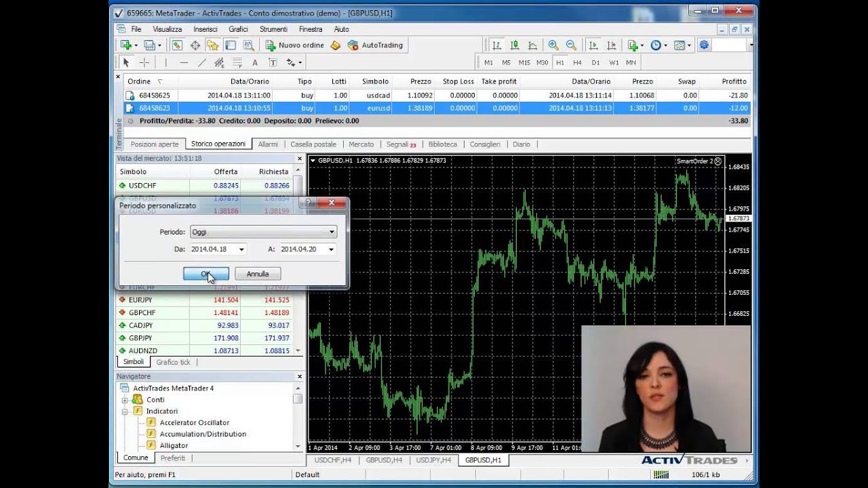This screenshot has height=488, width=868.
Task: Switch to the Casella postale tab
Action: click(313, 144)
